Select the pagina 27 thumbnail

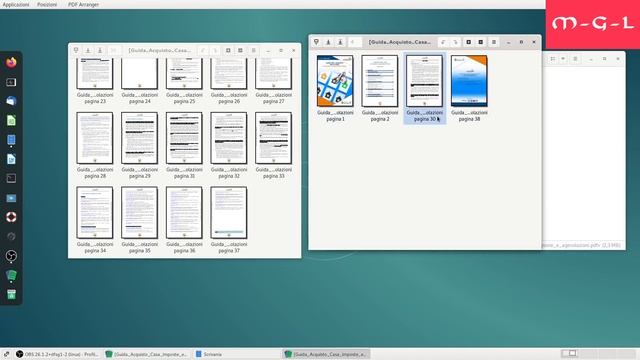coord(273,73)
